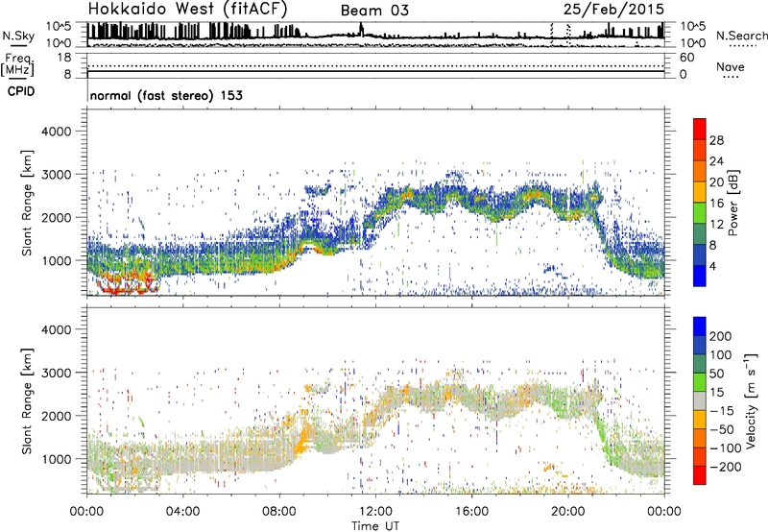Click the 'Time UT' axis title
Image resolution: width=768 pixels, height=532 pixels.
[375, 526]
